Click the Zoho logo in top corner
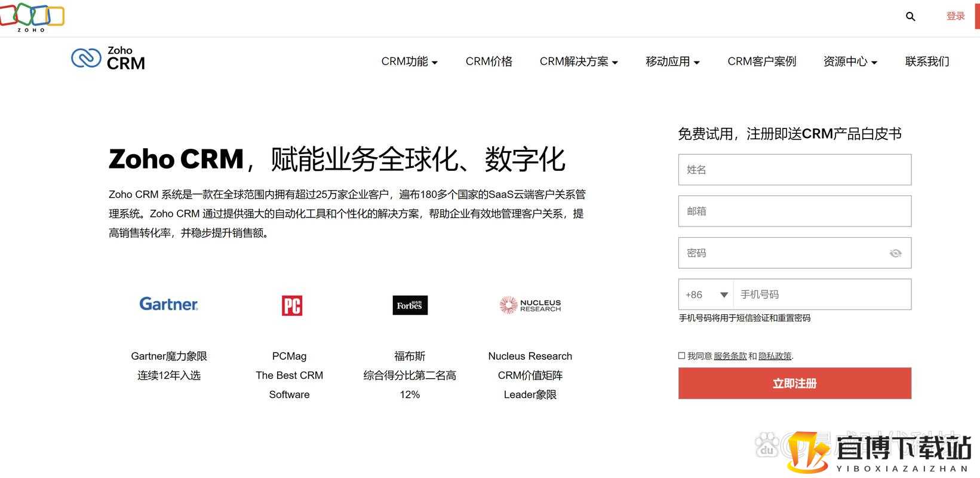980x478 pixels. point(32,17)
